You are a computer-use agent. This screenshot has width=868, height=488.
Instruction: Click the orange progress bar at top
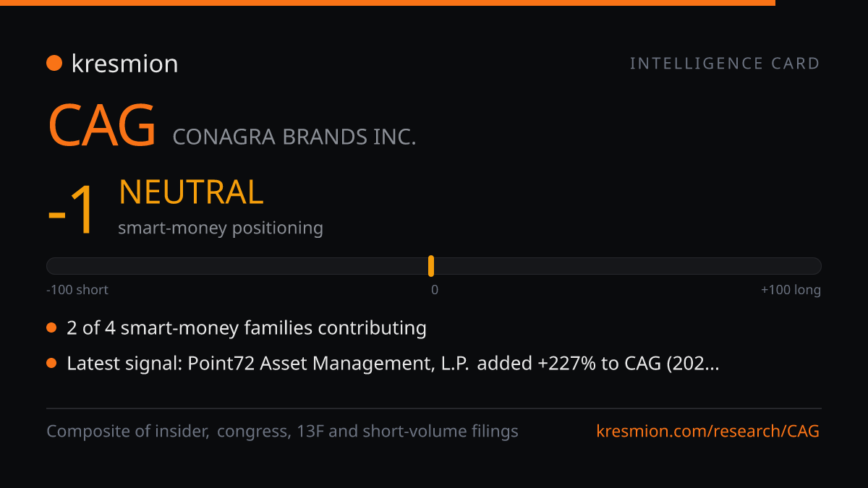click(388, 3)
